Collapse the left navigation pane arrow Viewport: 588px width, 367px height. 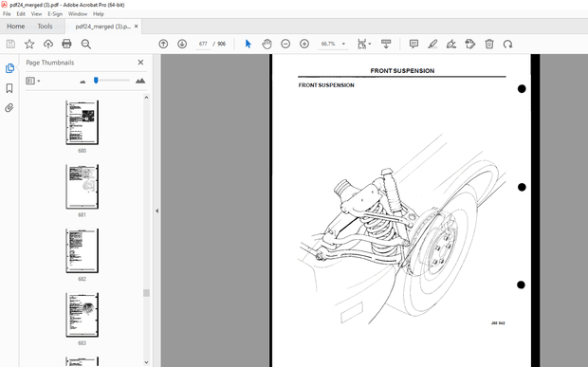[156, 211]
